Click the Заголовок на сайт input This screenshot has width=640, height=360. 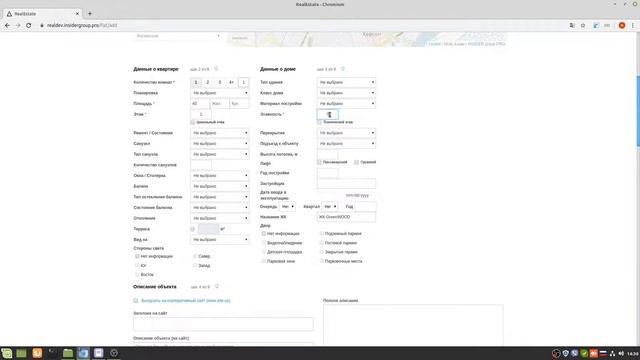tap(223, 324)
